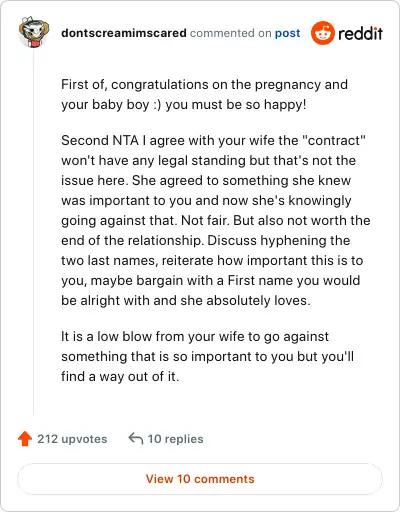Click the vertical comment thread line
Screen dimensions: 400x512
[33, 232]
